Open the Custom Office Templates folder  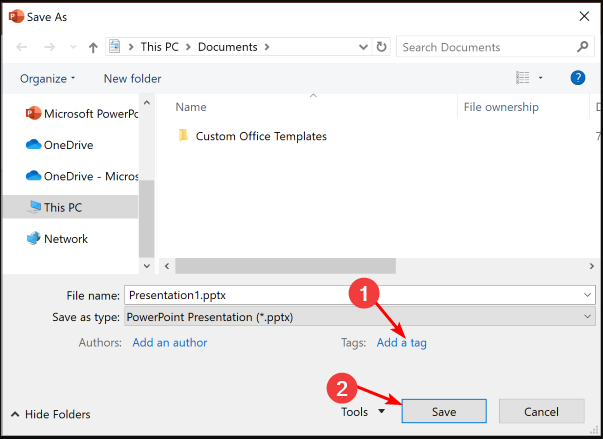(x=260, y=136)
